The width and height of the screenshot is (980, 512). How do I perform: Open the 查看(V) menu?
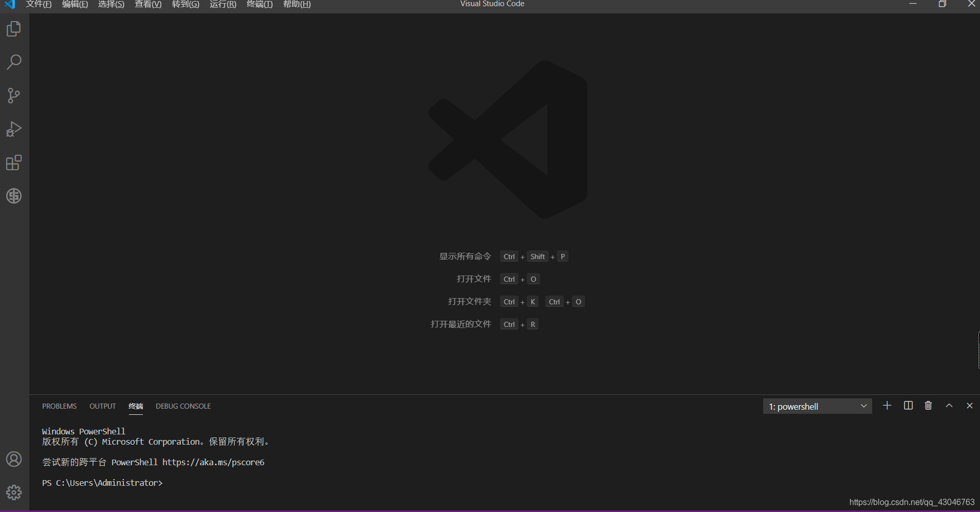click(148, 4)
